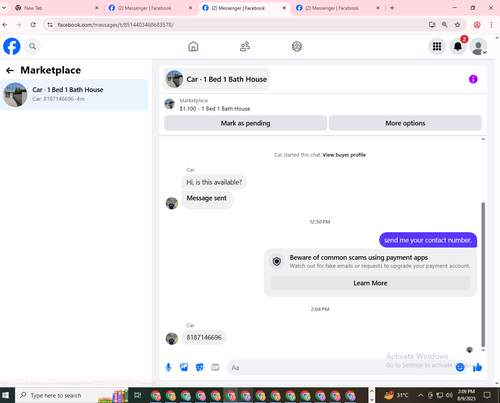The height and width of the screenshot is (403, 500).
Task: Open the Groups icon in top navigation
Action: pos(297,46)
